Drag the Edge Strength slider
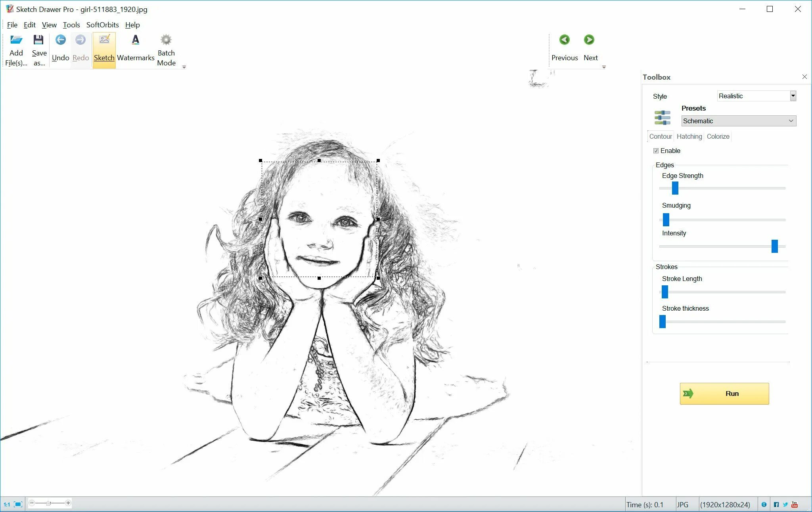Screen dimensions: 812x512 point(674,187)
